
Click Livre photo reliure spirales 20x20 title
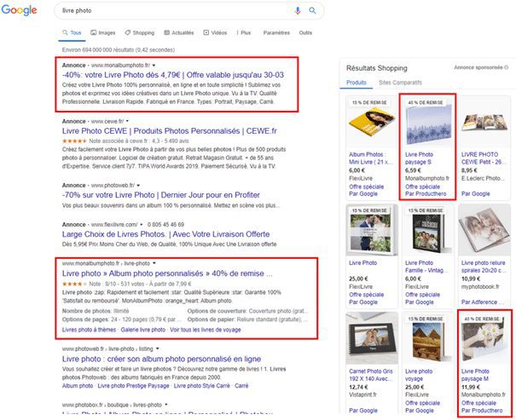483,267
